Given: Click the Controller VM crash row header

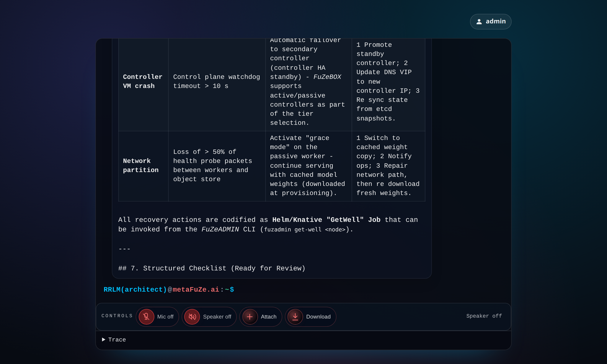Looking at the screenshot, I should coord(143,81).
